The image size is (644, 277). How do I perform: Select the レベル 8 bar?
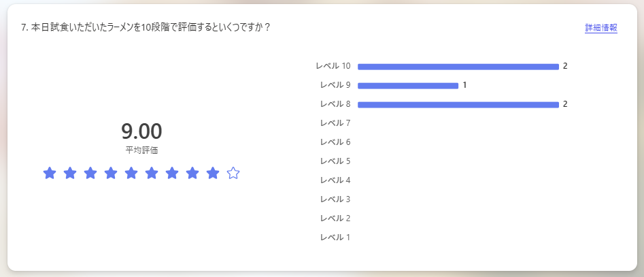pyautogui.click(x=458, y=105)
